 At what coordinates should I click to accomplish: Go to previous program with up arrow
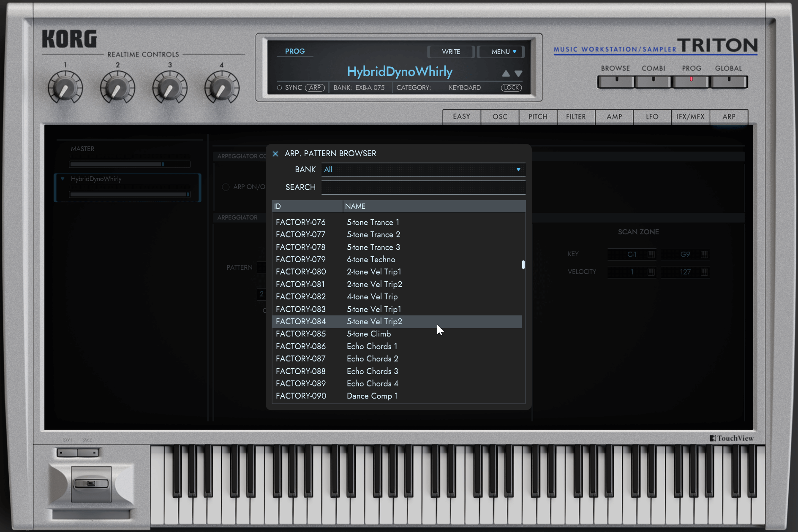506,73
